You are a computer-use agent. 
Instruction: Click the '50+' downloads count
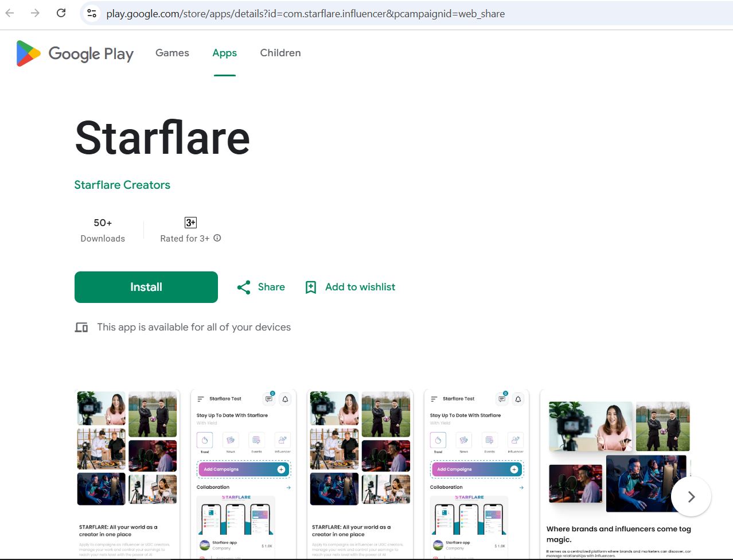103,223
